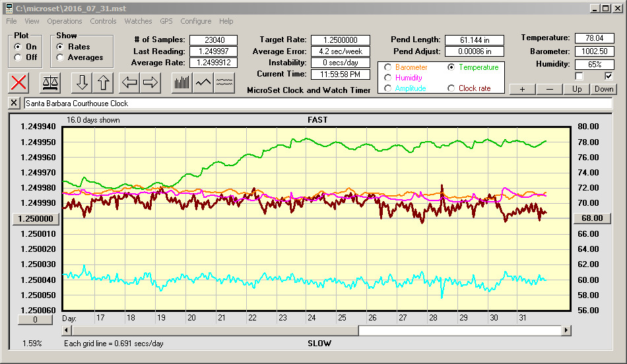The height and width of the screenshot is (364, 627).
Task: Click the 1.250000 left axis button
Action: coord(36,218)
